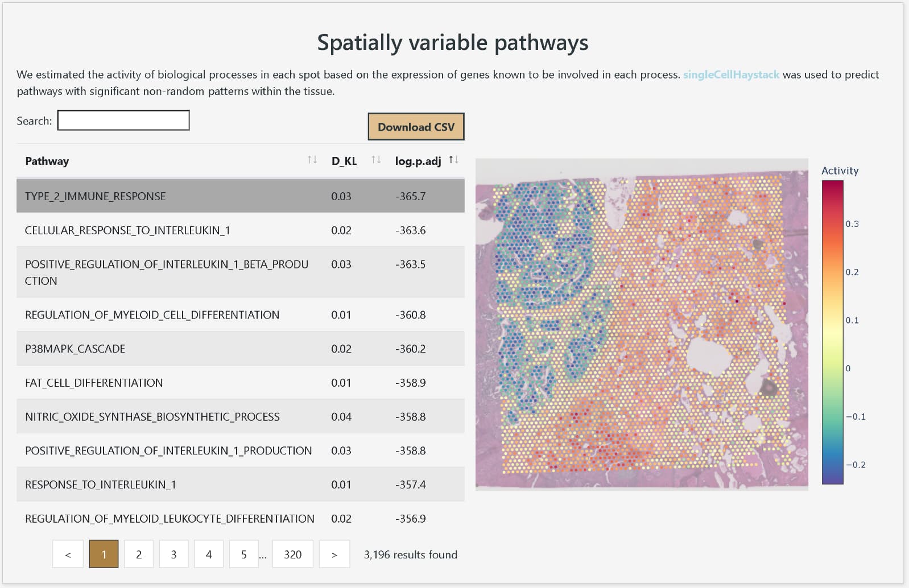Go to next page arrow
This screenshot has width=909, height=588.
tap(334, 554)
